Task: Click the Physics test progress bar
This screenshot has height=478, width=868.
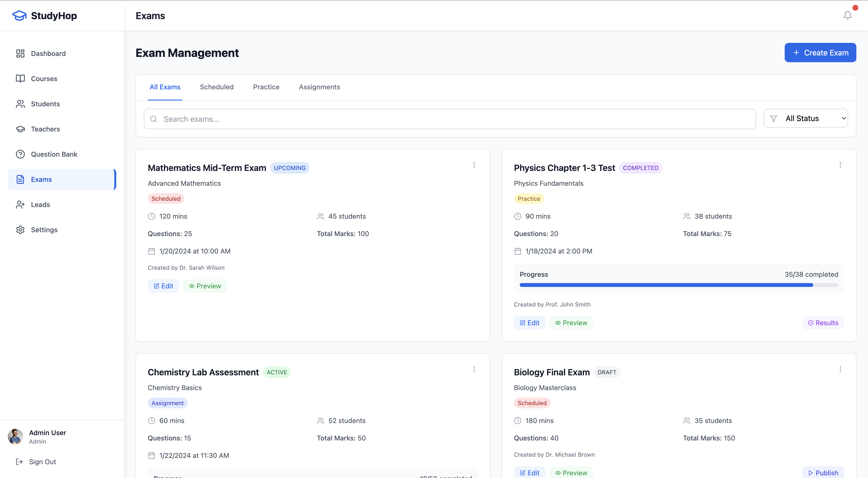Action: [678, 285]
